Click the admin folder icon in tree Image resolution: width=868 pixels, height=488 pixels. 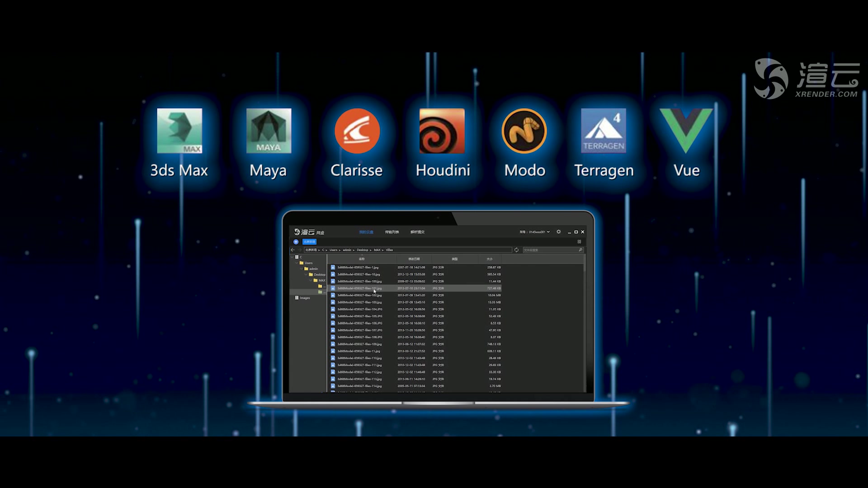(x=306, y=269)
